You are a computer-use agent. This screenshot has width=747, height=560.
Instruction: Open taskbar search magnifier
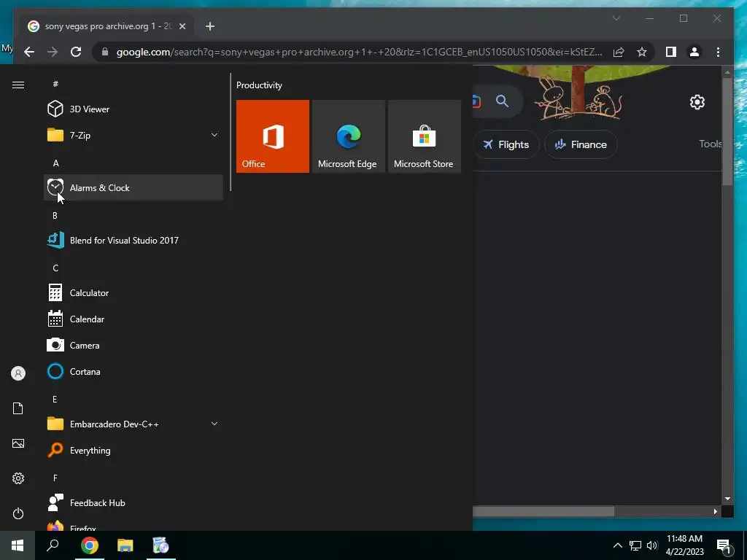(x=53, y=545)
